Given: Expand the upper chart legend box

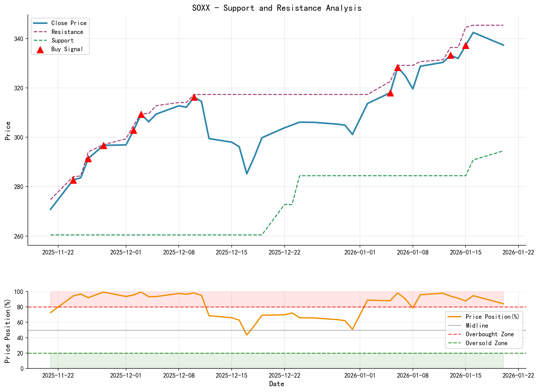Looking at the screenshot, I should pyautogui.click(x=60, y=36).
